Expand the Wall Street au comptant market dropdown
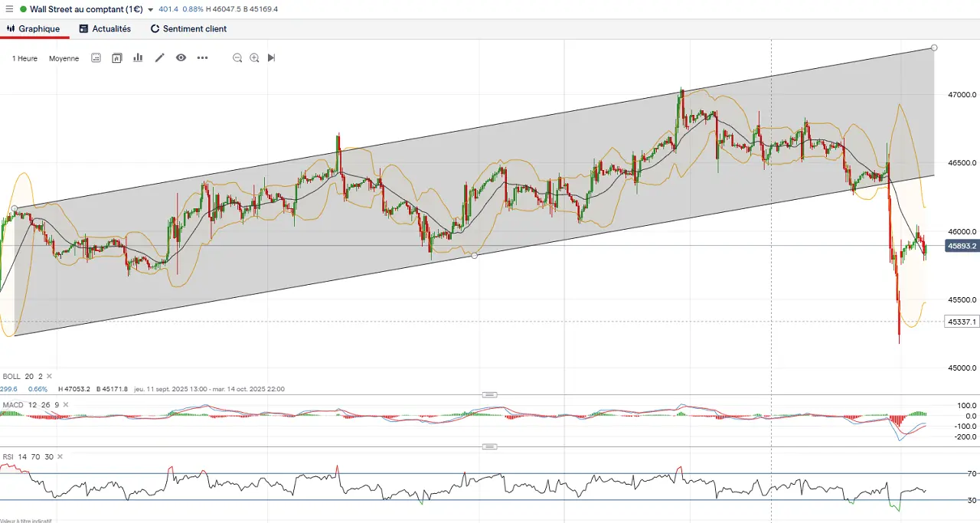 pyautogui.click(x=150, y=10)
